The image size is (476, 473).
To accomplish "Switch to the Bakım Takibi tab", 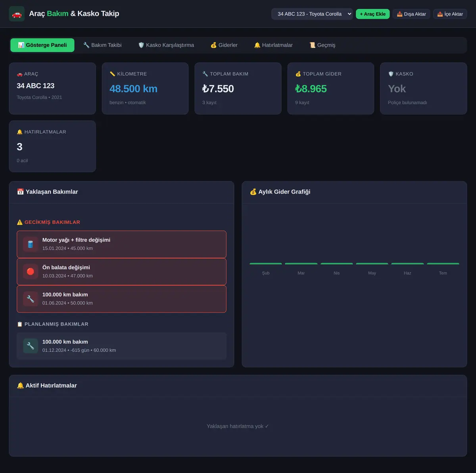I will (x=102, y=45).
